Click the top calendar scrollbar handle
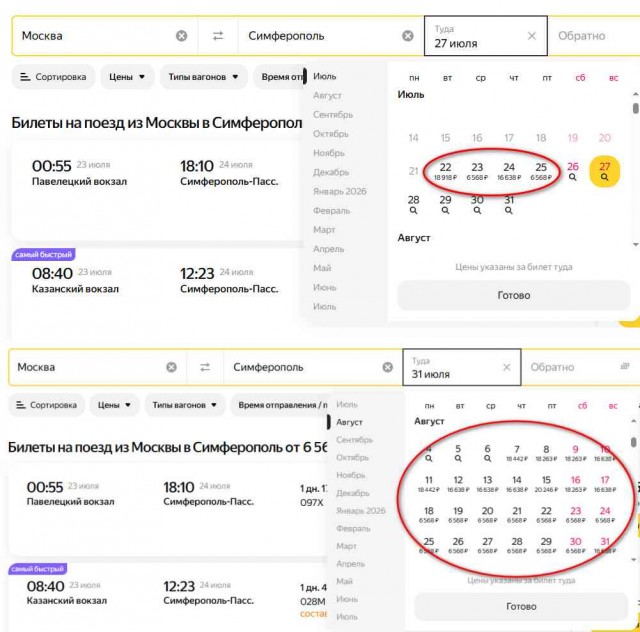Screen dimensions: 640x632 [x=636, y=108]
